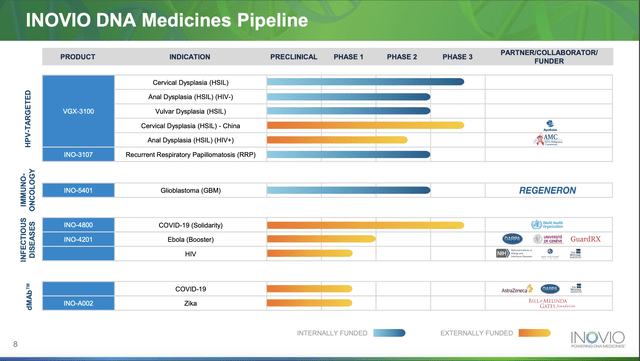Click the round logo between NIH and Wistar
640x361 pixels.
[550, 254]
